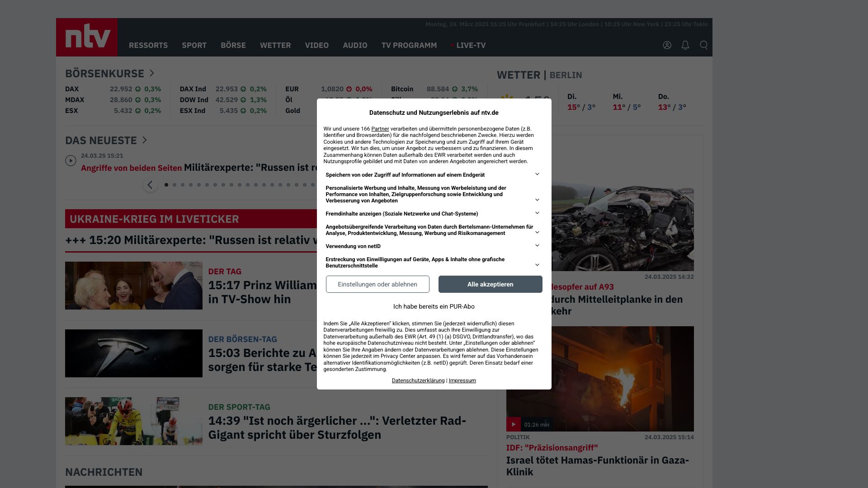Image resolution: width=868 pixels, height=488 pixels.
Task: Select the first carousel pagination dot
Action: click(x=166, y=185)
